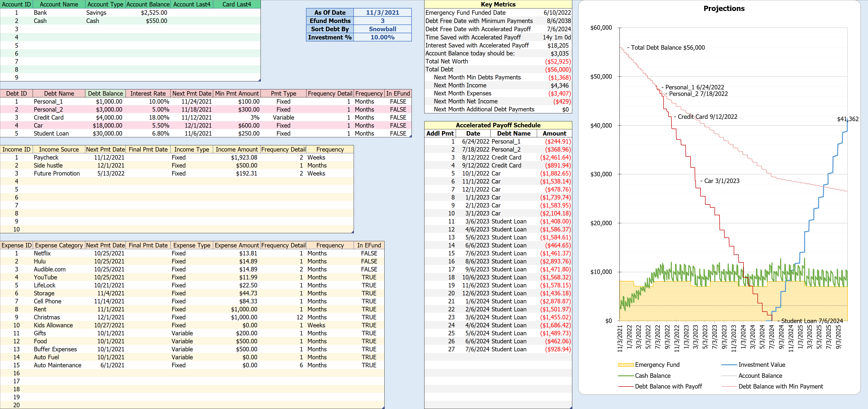This screenshot has height=409, width=868.
Task: Select Credit Card Variable payment type
Action: (x=283, y=117)
